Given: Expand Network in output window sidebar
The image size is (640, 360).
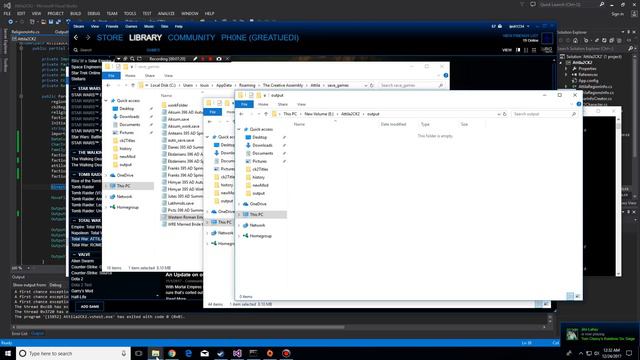Looking at the screenshot, I should [x=239, y=225].
